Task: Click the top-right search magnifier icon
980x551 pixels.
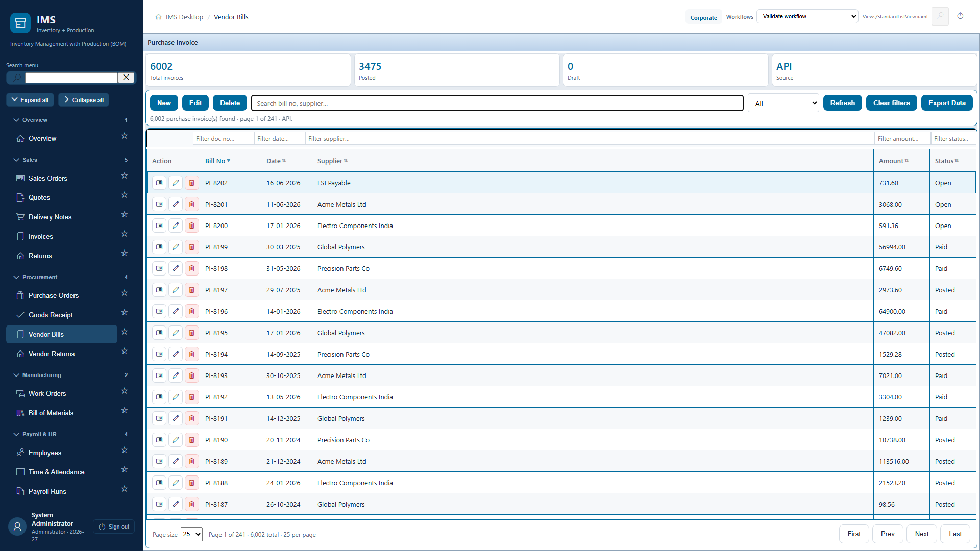Action: click(x=940, y=16)
